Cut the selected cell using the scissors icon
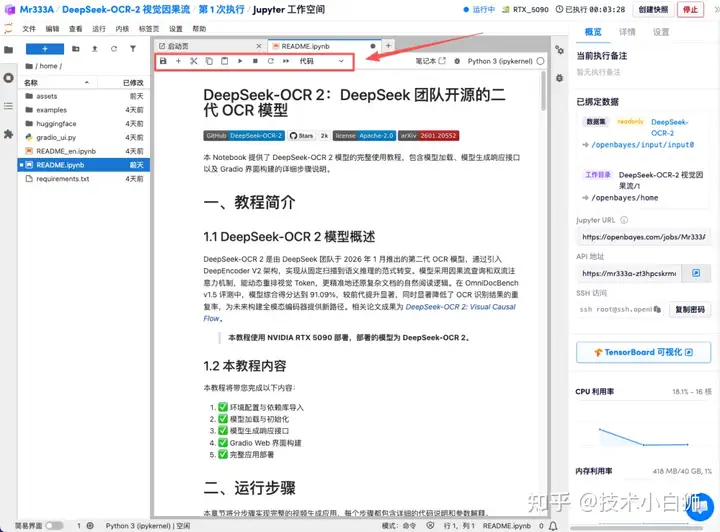Image resolution: width=720 pixels, height=532 pixels. (194, 61)
